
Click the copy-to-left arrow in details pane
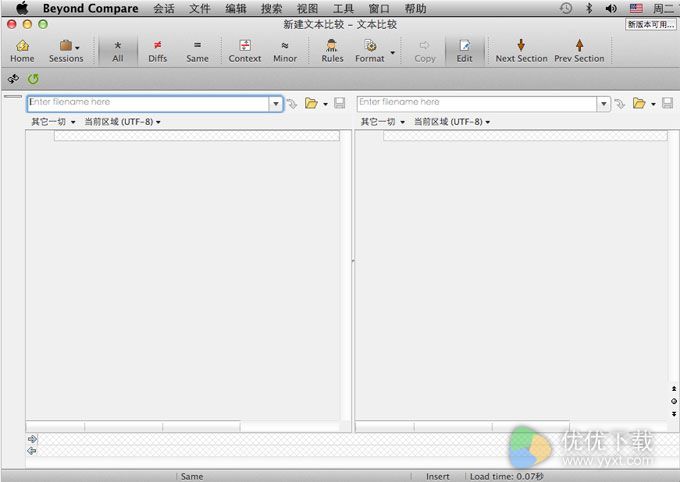[32, 451]
